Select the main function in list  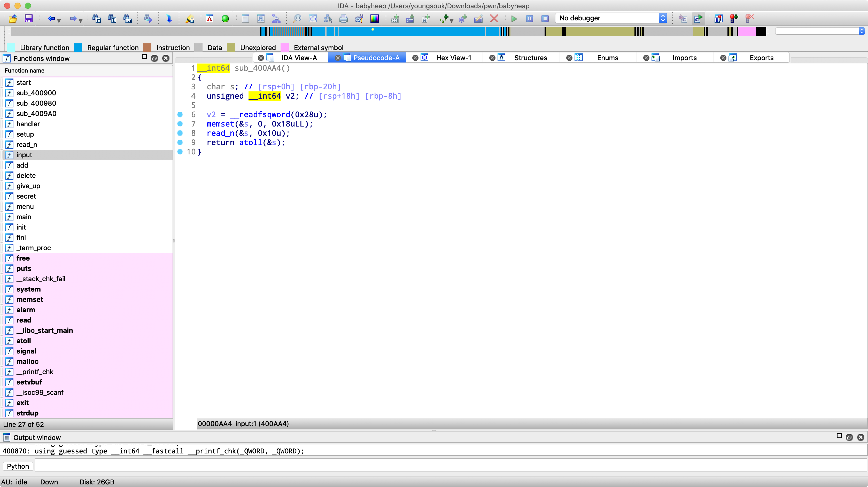point(24,217)
